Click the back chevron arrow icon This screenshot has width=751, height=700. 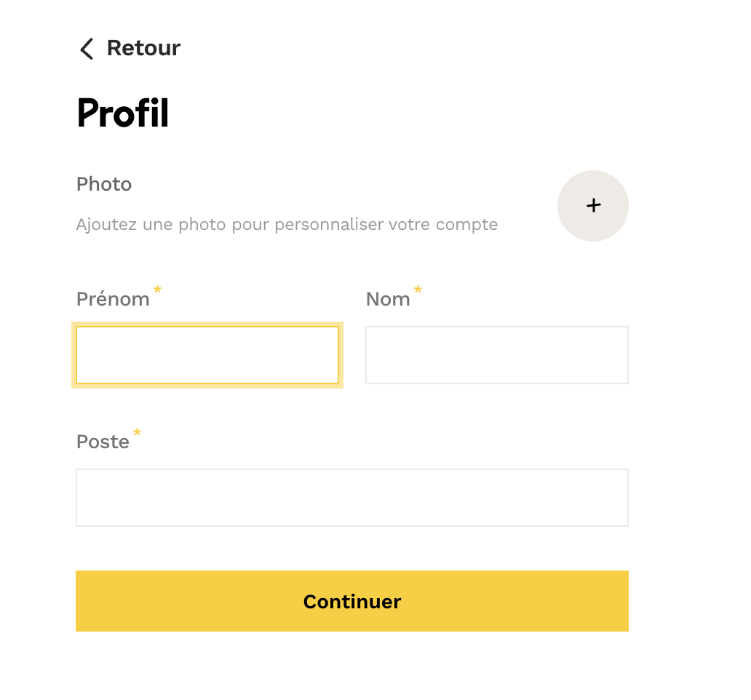[87, 49]
